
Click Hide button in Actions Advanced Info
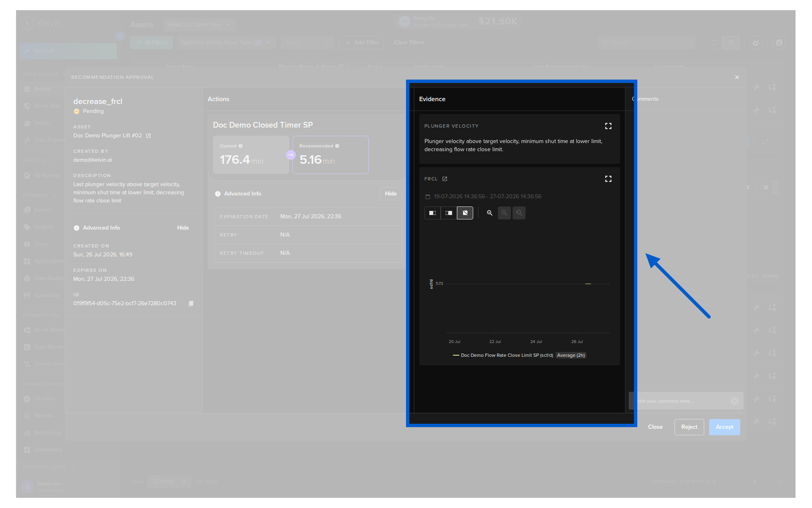pyautogui.click(x=391, y=194)
